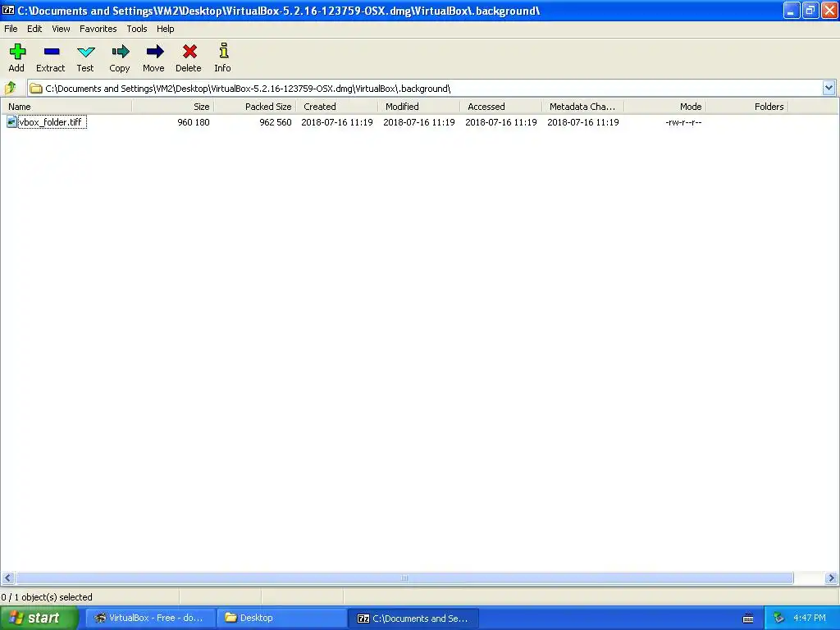The width and height of the screenshot is (840, 630).
Task: Click the 960 180 size value
Action: pyautogui.click(x=194, y=122)
